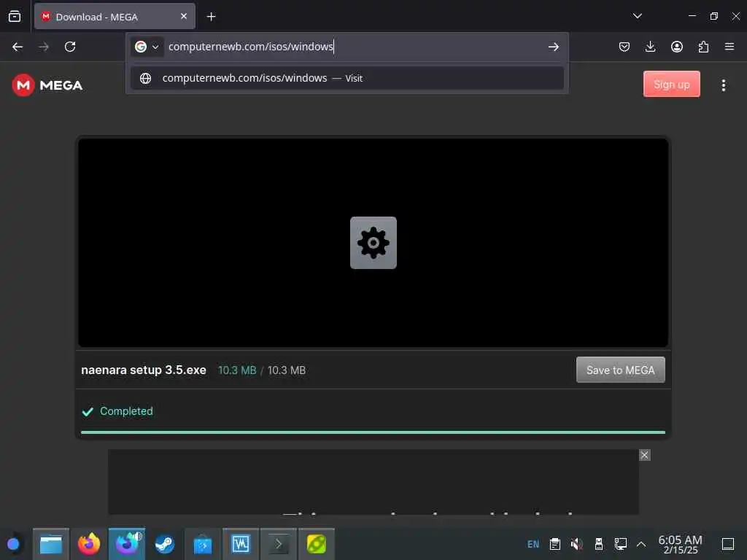Open Steam from the taskbar
This screenshot has width=747, height=560.
[x=165, y=544]
